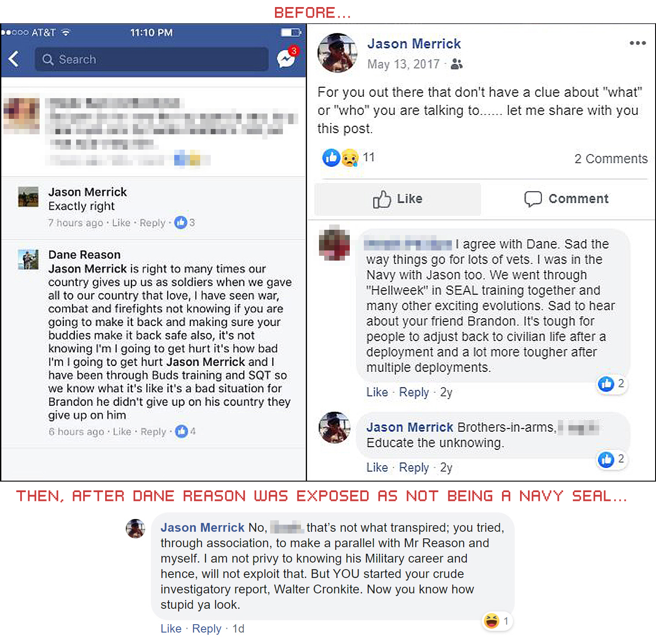Click the Comment button with speech bubble

pos(566,199)
